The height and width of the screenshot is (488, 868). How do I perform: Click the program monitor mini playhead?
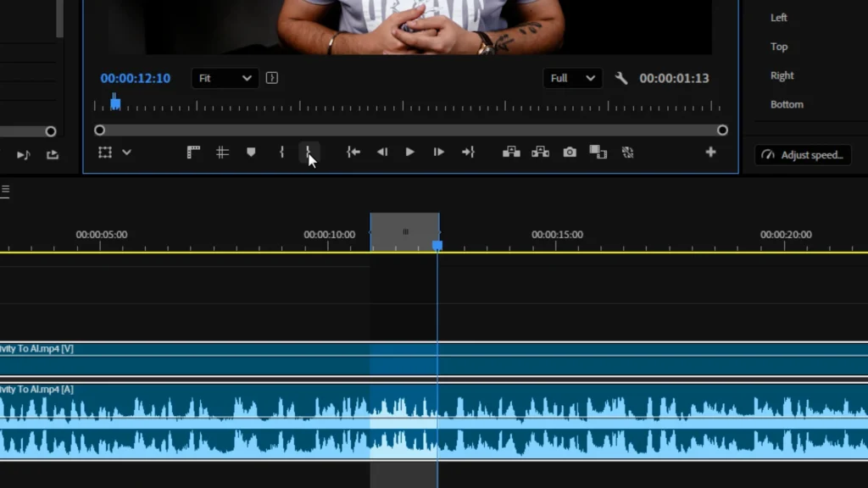pyautogui.click(x=115, y=103)
